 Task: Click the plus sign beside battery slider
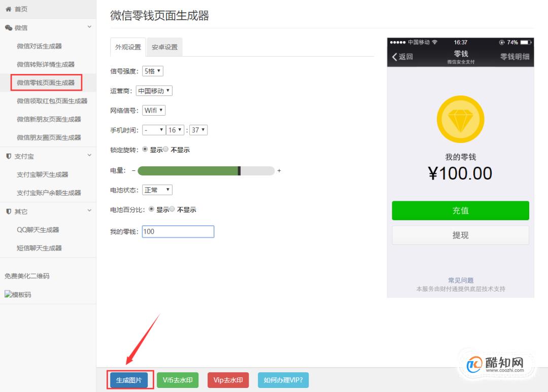coord(279,170)
